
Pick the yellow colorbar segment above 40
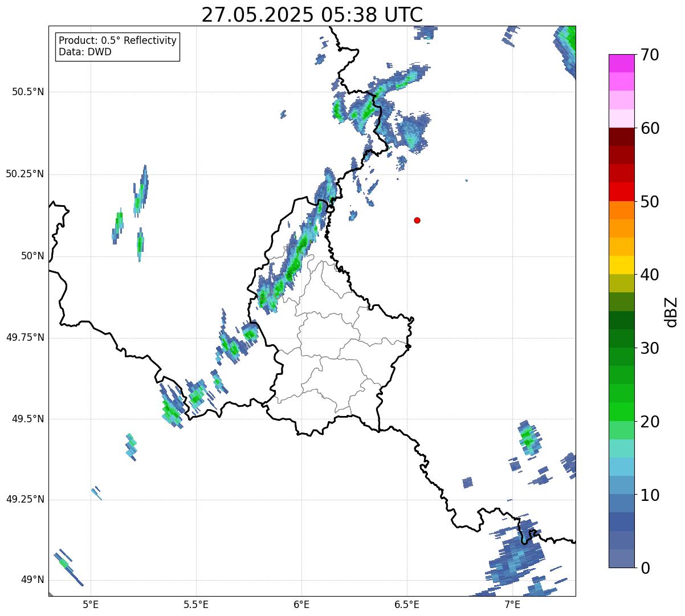point(621,265)
